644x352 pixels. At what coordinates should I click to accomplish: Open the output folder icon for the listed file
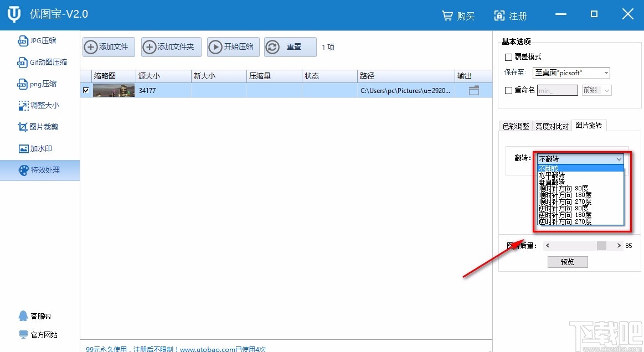click(x=474, y=90)
